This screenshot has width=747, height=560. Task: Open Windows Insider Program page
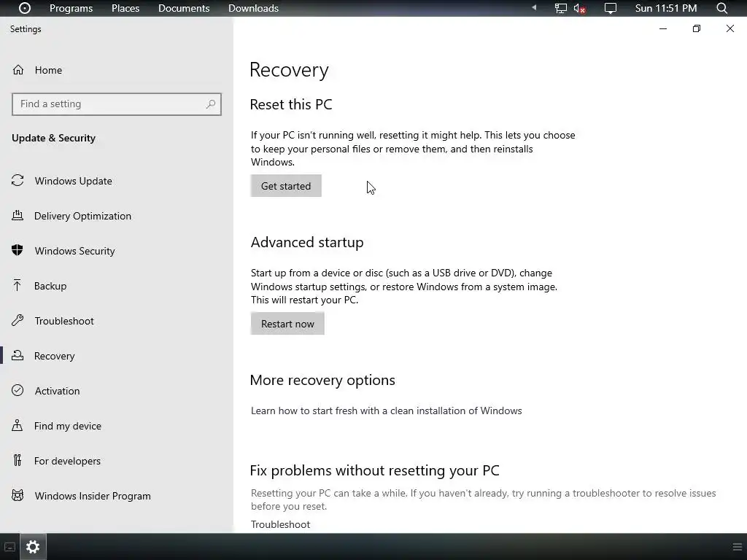point(93,496)
